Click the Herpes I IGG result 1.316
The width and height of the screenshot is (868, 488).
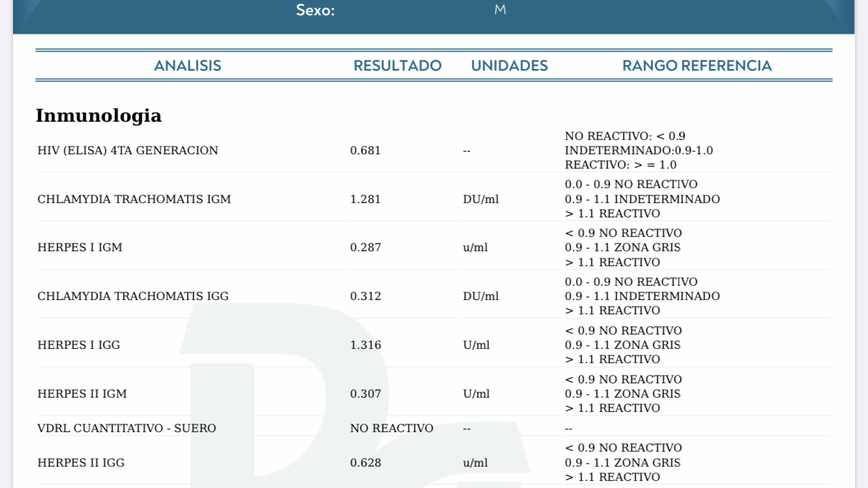365,345
